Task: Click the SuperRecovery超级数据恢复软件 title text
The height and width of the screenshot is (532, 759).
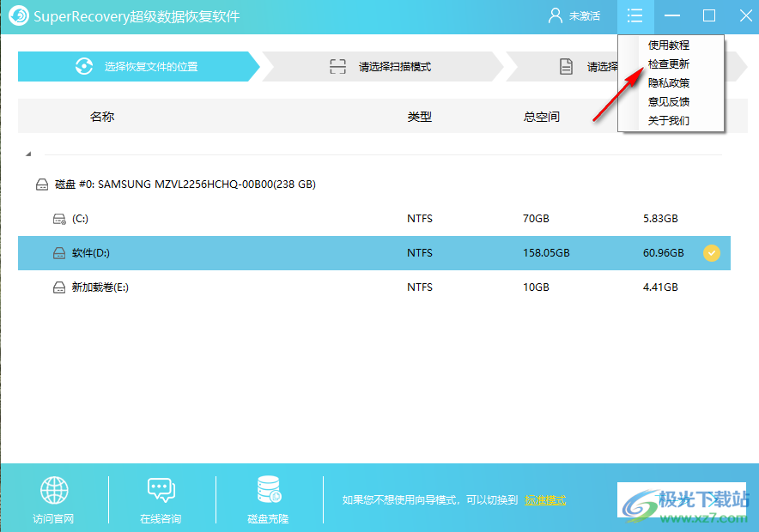Action: (137, 16)
